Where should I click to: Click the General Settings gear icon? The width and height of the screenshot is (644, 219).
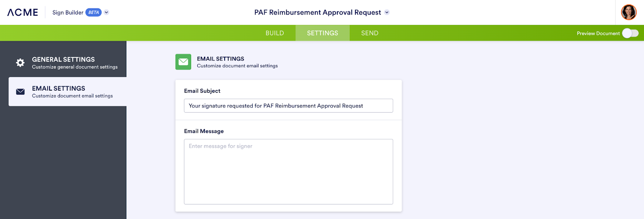point(20,62)
